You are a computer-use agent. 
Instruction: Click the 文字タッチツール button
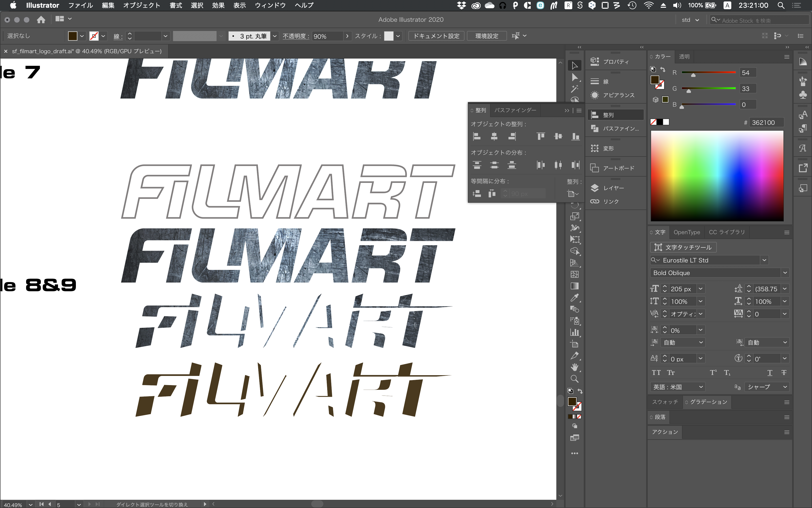pyautogui.click(x=683, y=247)
